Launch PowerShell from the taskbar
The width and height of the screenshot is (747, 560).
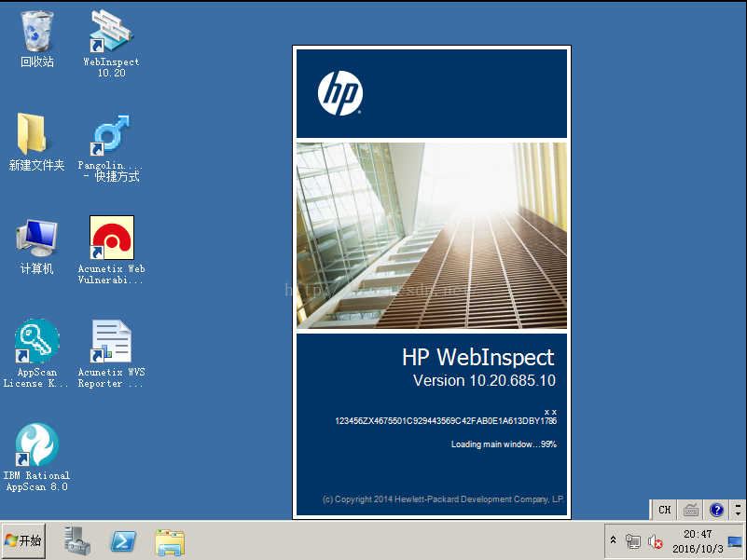(x=123, y=541)
